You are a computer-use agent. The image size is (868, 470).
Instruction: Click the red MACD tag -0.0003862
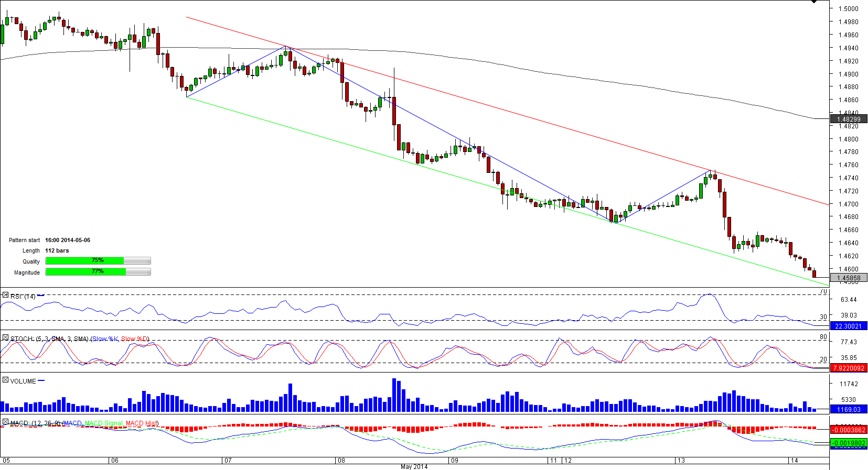[x=849, y=430]
